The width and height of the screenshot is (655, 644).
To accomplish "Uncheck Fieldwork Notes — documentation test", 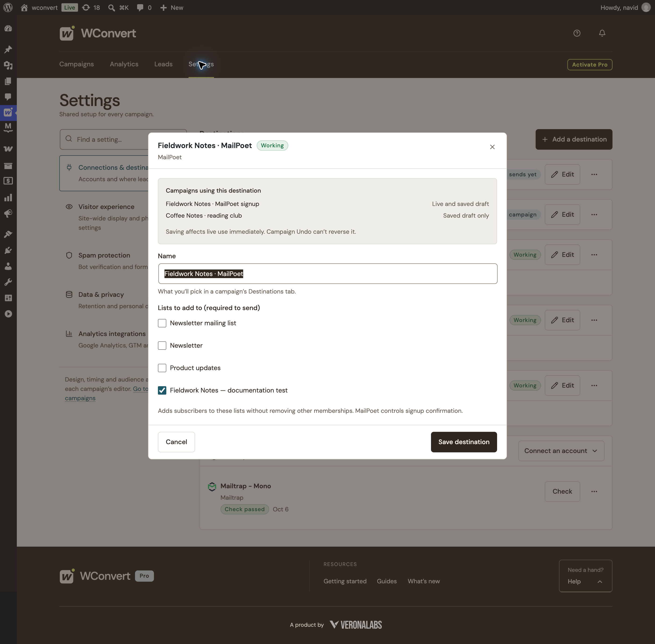I will [162, 390].
